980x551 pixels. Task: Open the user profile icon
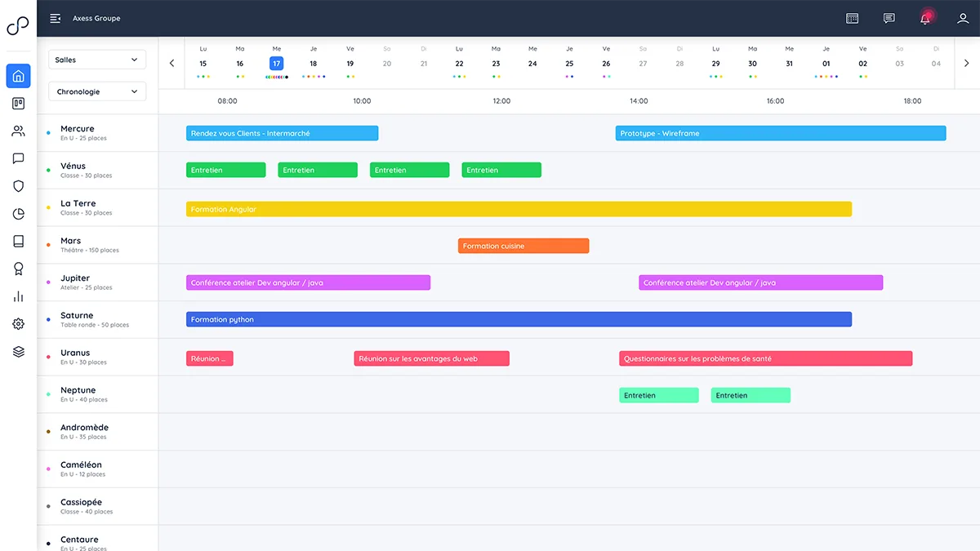tap(963, 18)
